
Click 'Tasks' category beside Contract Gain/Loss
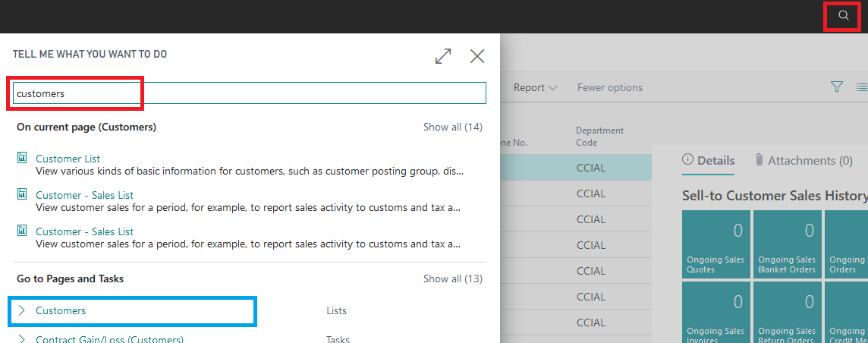click(338, 339)
